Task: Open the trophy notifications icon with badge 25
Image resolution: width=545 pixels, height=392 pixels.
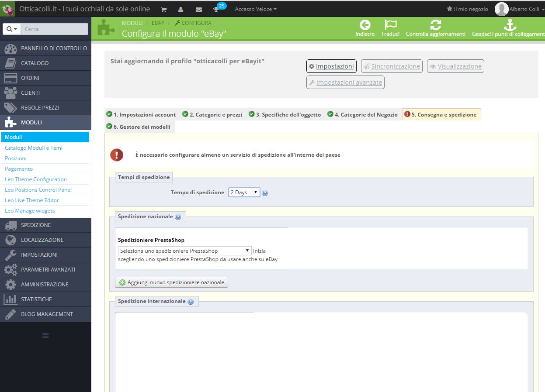Action: coord(216,9)
